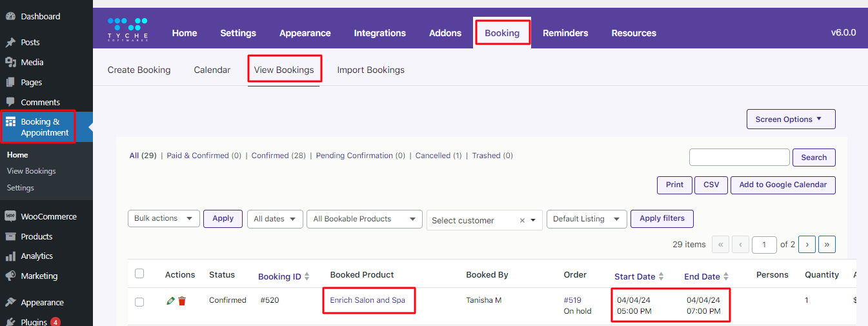Click the Marketing megaphone icon

10,276
